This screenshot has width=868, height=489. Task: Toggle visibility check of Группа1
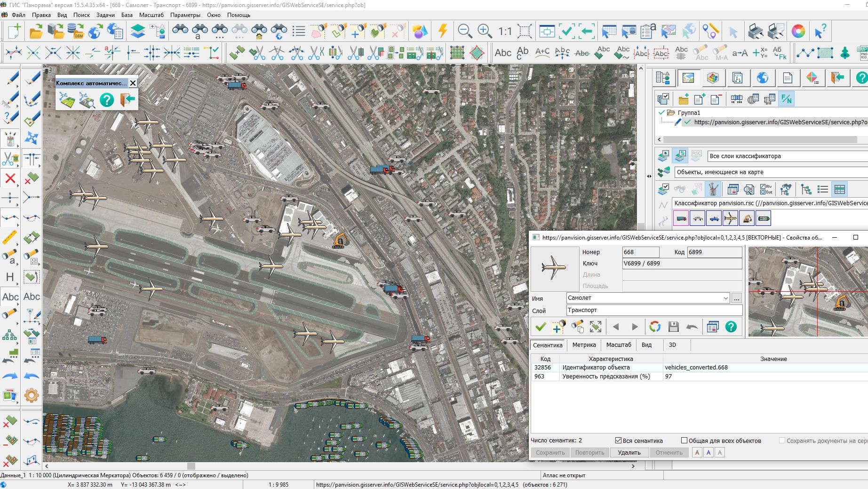662,112
